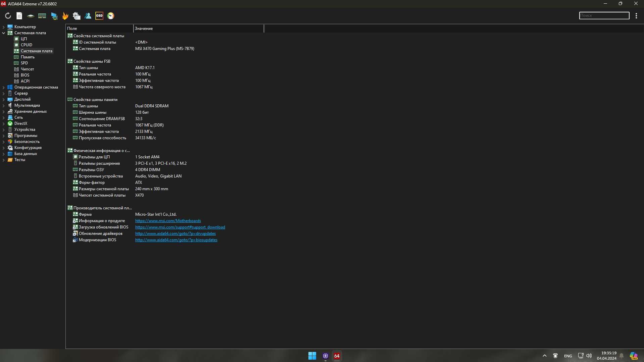The image size is (644, 362).
Task: Switch the ENG input language indicator
Action: tap(568, 356)
